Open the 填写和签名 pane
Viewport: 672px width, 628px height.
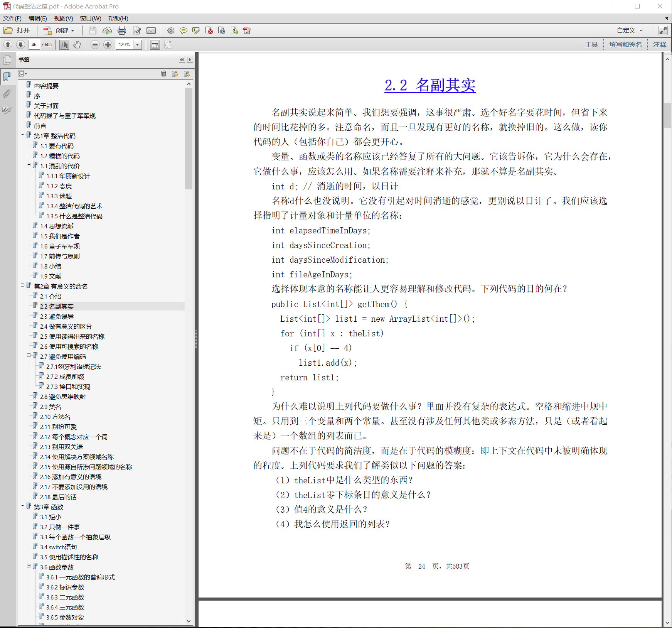pyautogui.click(x=625, y=45)
